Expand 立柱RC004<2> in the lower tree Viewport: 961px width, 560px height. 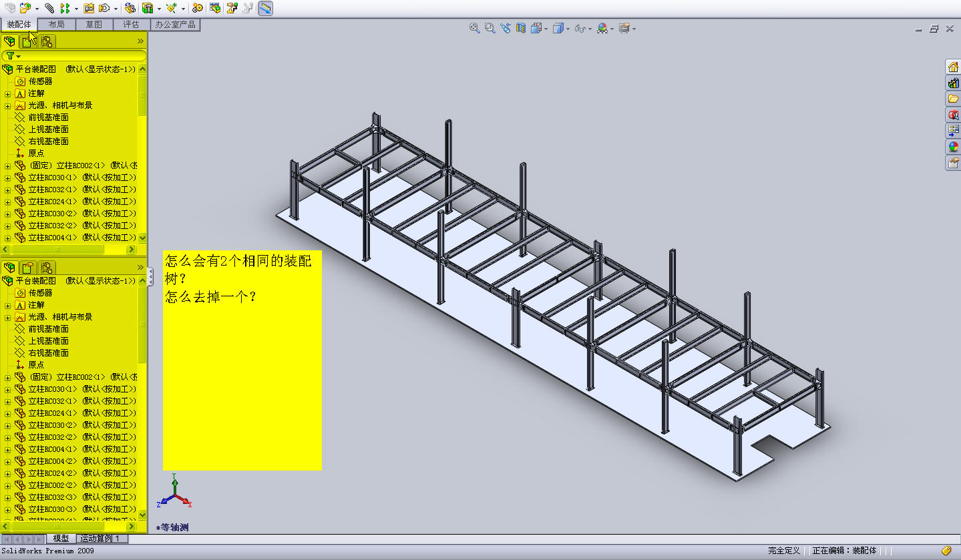coord(7,461)
